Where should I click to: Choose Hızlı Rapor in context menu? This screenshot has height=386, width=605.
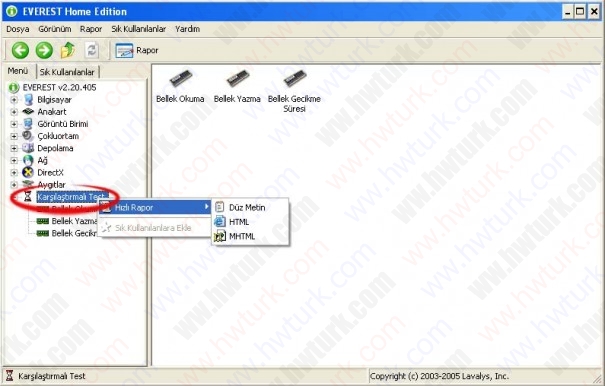[x=155, y=208]
